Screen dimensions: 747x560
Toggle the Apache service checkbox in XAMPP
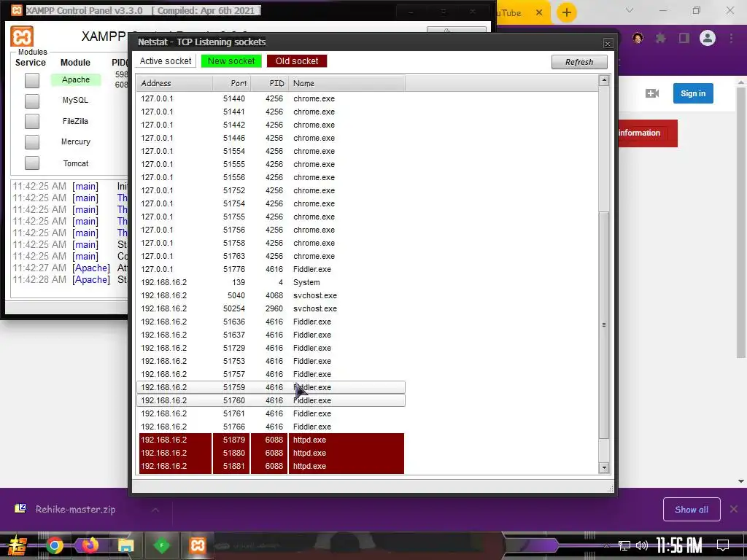32,80
